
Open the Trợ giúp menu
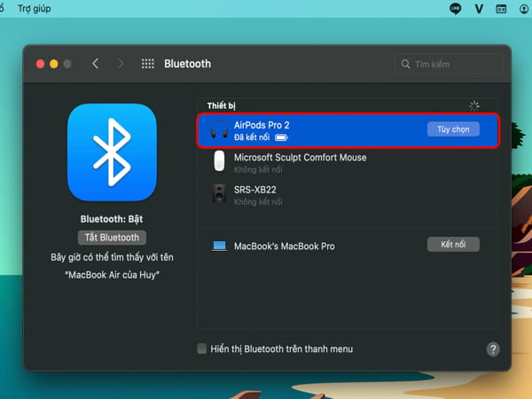(x=35, y=8)
